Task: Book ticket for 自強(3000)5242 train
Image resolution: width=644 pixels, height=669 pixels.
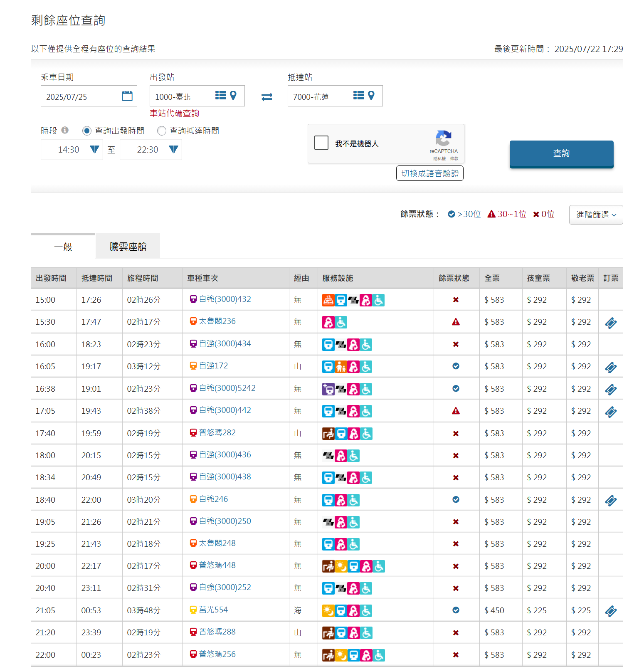Action: click(611, 390)
